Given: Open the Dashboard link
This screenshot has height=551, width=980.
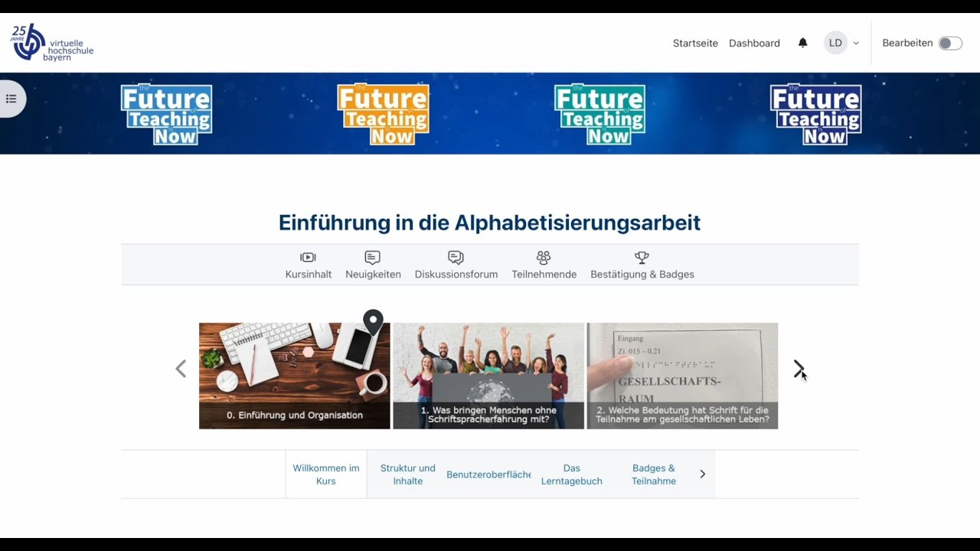Looking at the screenshot, I should (x=754, y=43).
